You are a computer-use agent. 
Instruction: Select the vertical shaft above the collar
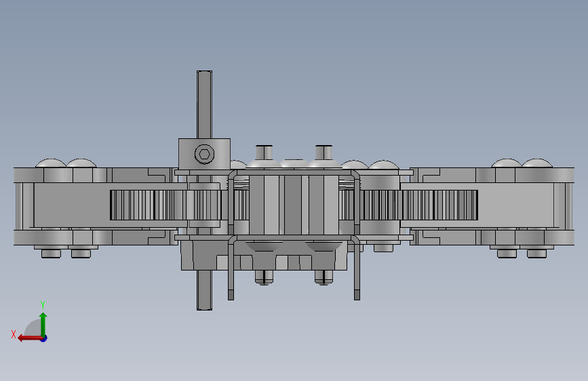pyautogui.click(x=204, y=104)
